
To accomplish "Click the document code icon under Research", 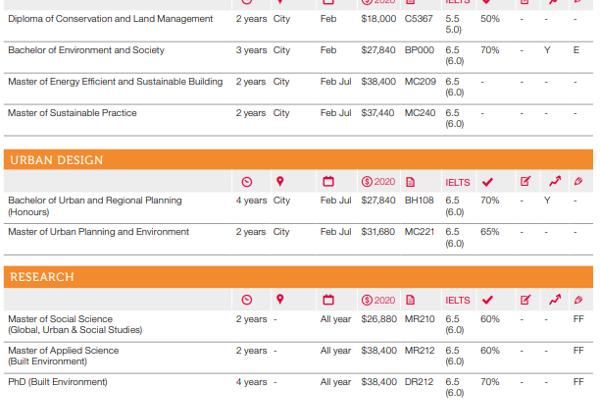I will click(411, 300).
